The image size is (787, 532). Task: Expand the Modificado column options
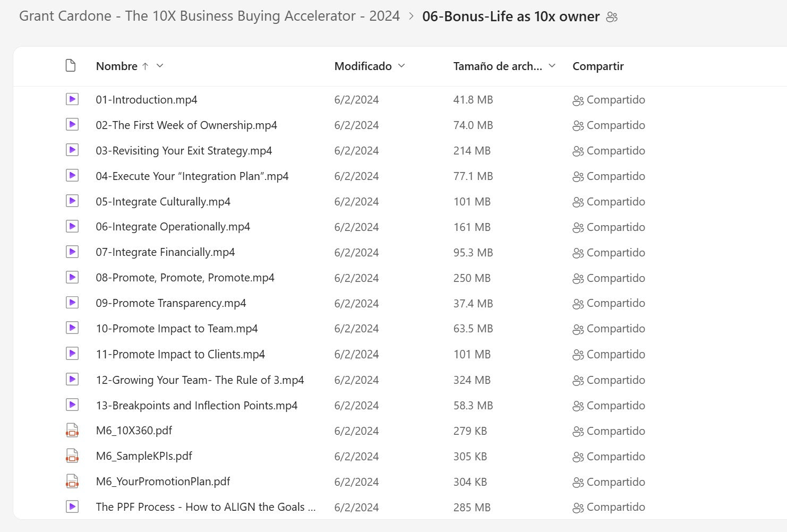(x=401, y=66)
